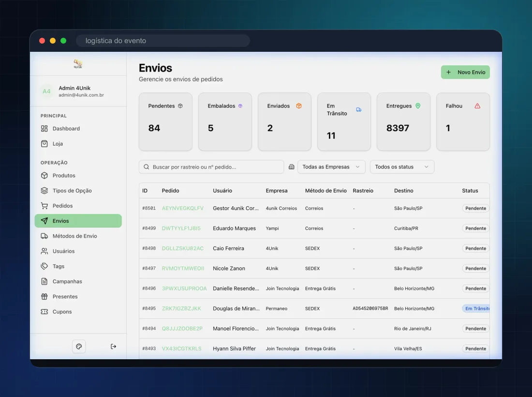Open the Todas as Empresas dropdown
532x397 pixels.
(331, 167)
